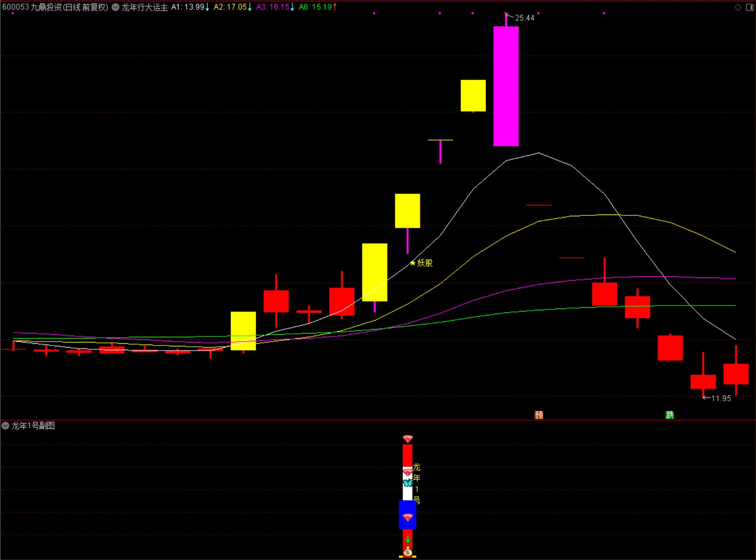The image size is (756, 560).
Task: Open the dropdown beside 龙年1号副图 label
Action: pyautogui.click(x=5, y=426)
